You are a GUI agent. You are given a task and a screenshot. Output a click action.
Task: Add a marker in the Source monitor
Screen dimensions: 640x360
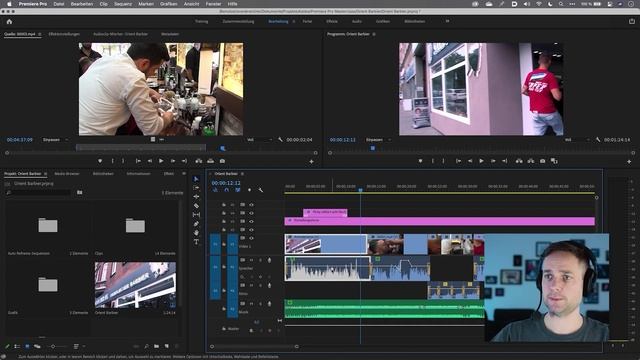tap(100, 161)
